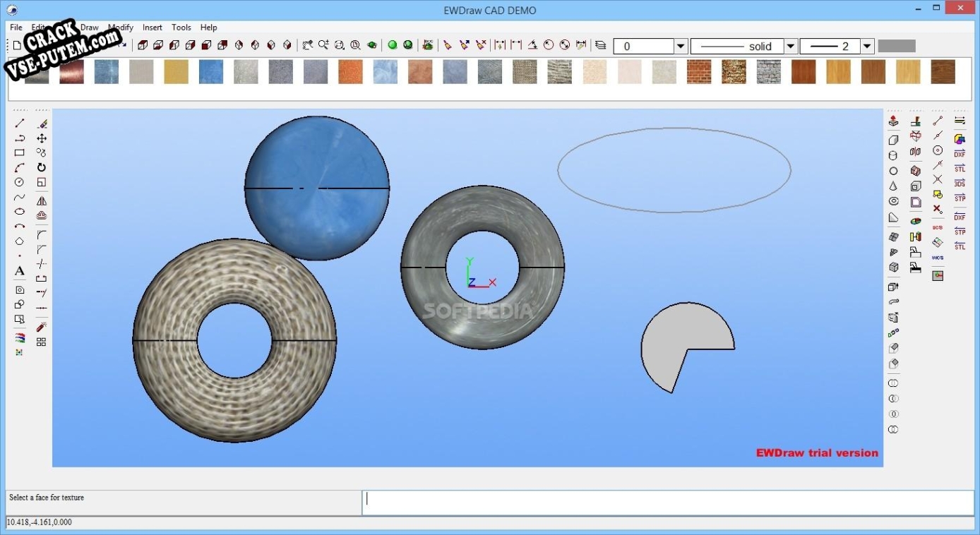The height and width of the screenshot is (535, 980).
Task: Select the Ellipse drawing tool
Action: pyautogui.click(x=20, y=212)
